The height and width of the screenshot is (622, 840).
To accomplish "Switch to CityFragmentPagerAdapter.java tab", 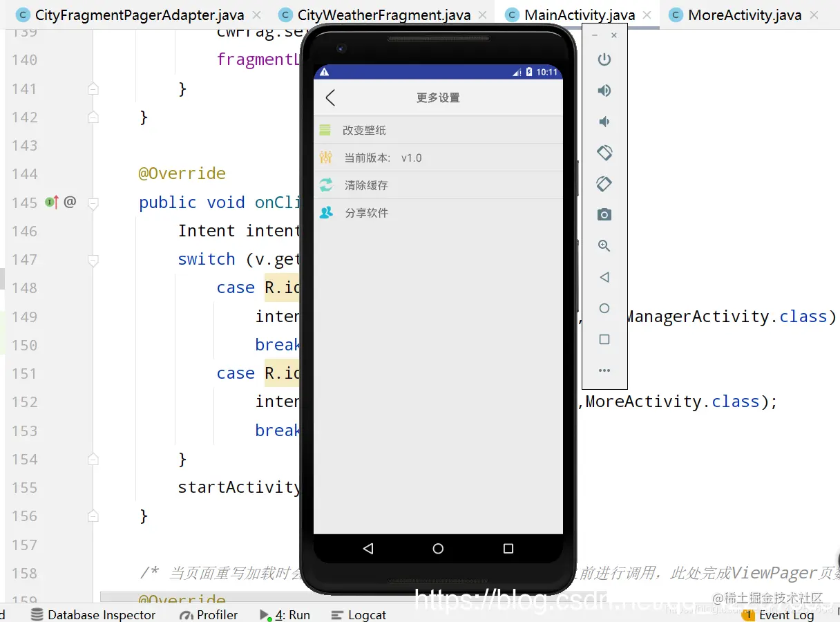I will 139,15.
